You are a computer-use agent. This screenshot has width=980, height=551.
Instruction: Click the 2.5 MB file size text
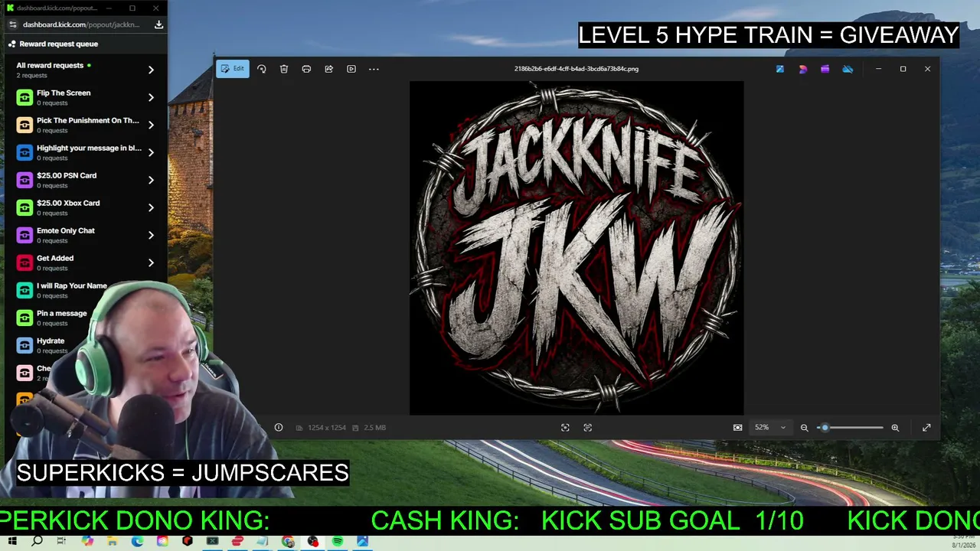coord(375,428)
